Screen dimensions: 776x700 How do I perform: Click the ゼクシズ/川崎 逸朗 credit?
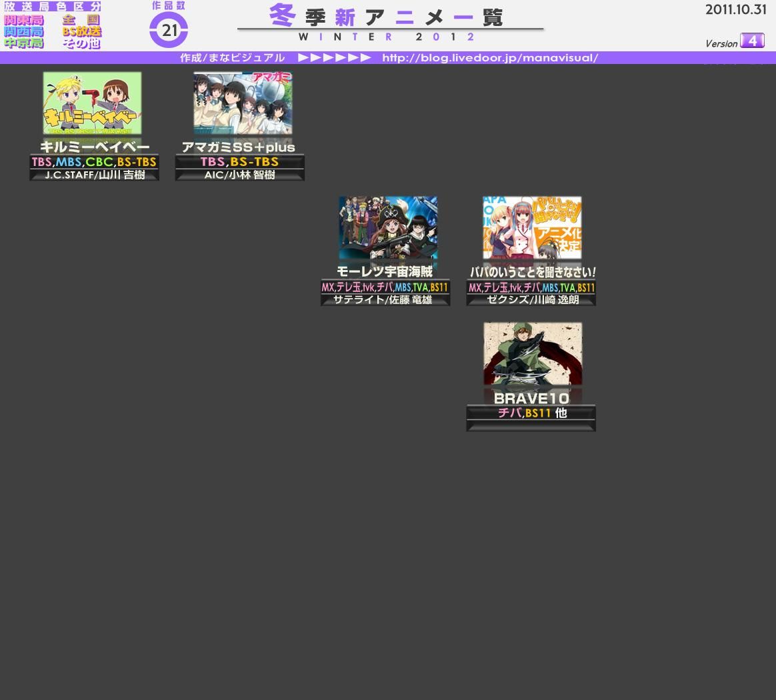[533, 299]
